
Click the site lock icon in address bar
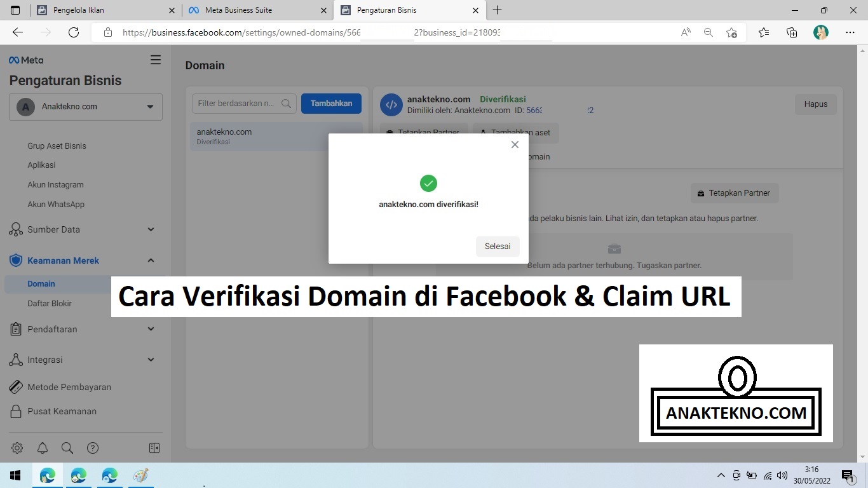(x=108, y=32)
